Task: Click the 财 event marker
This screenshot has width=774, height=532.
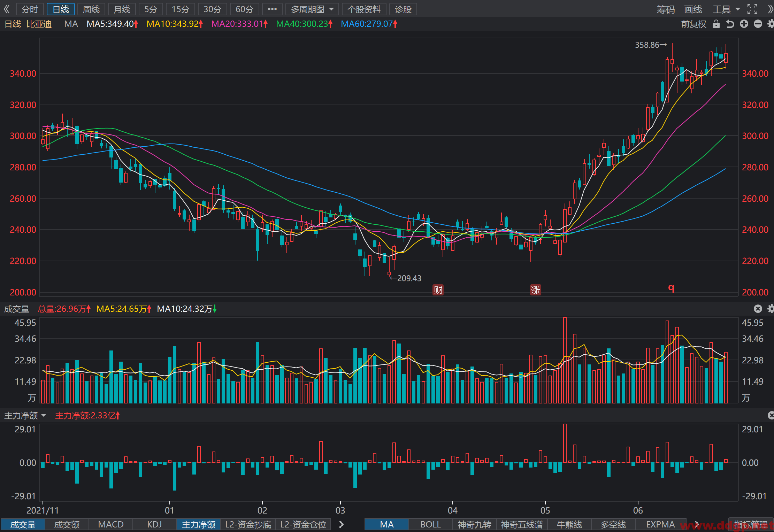Action: (x=438, y=290)
